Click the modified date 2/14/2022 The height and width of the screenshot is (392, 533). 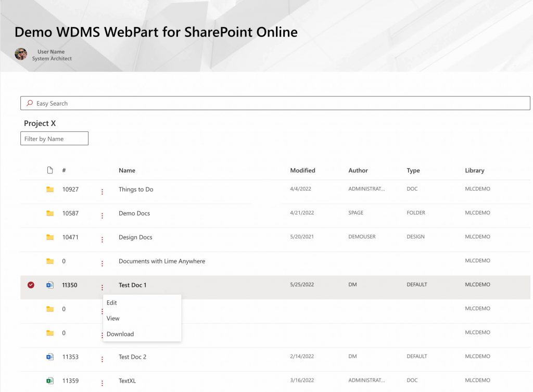302,356
